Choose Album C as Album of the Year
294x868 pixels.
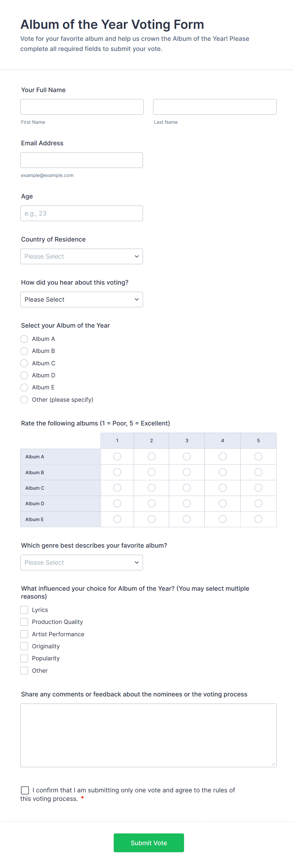pyautogui.click(x=24, y=363)
